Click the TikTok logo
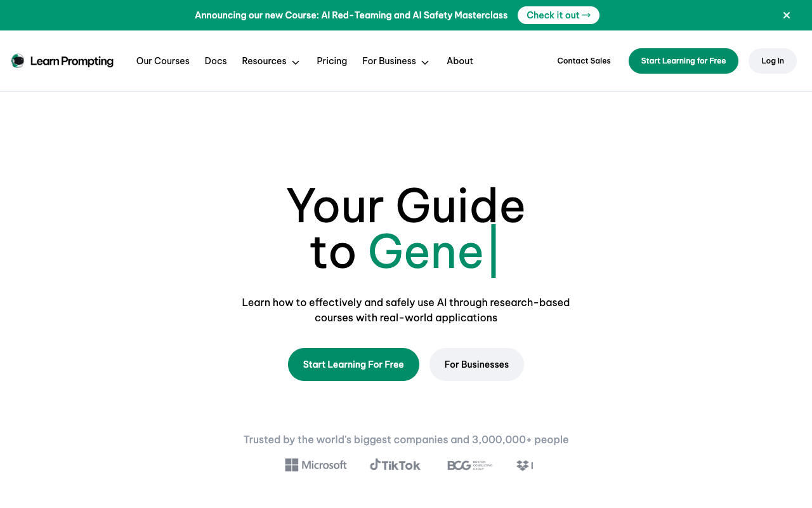812x508 pixels. (395, 465)
